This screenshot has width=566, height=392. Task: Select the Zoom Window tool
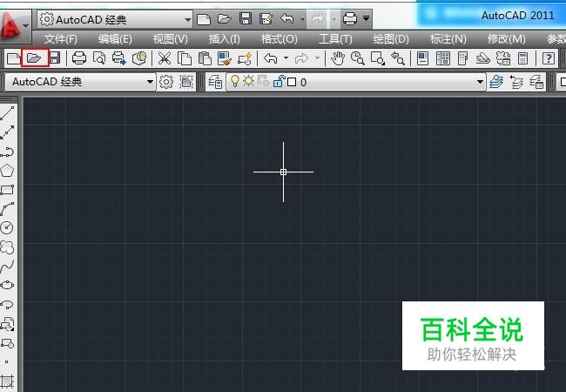click(x=378, y=58)
